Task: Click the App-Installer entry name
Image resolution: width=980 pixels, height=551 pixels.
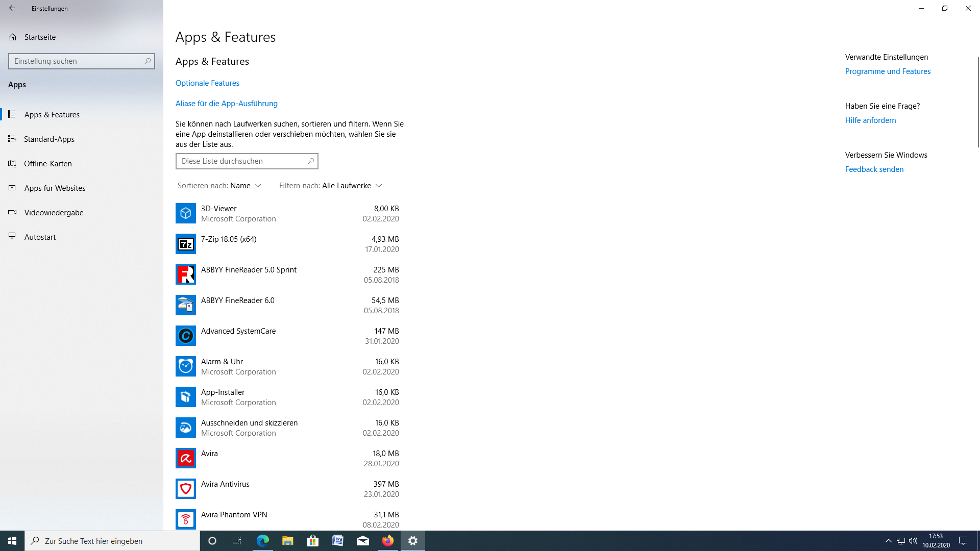Action: [x=223, y=392]
